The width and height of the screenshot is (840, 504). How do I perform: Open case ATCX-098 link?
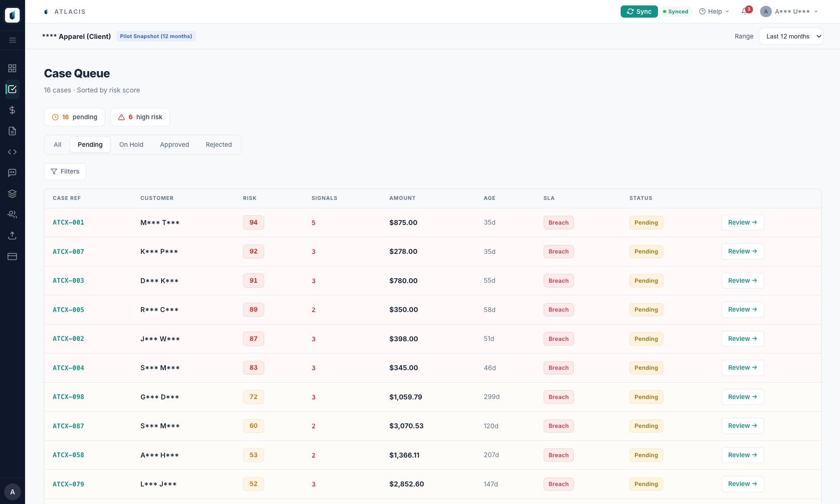[x=69, y=397]
